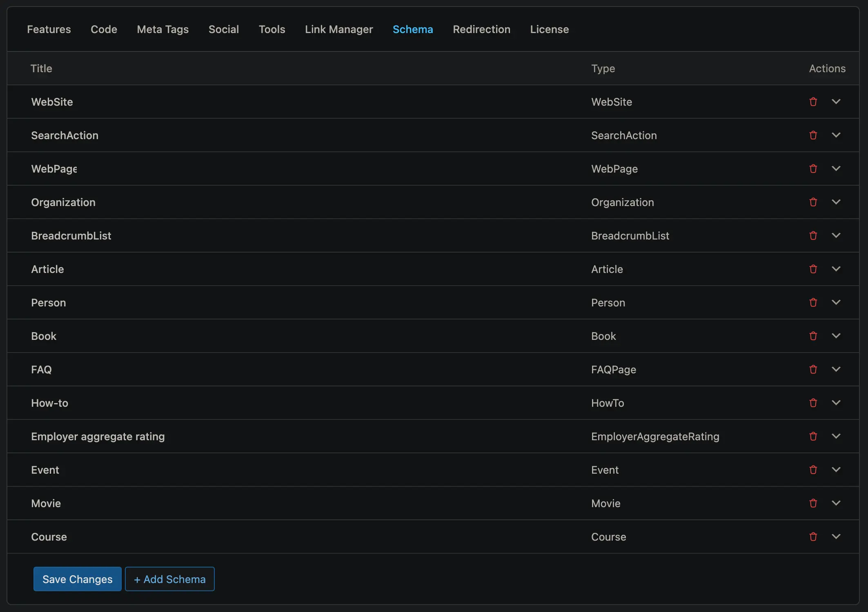Viewport: 868px width, 612px height.
Task: Click the trash icon next to Book
Action: [813, 336]
